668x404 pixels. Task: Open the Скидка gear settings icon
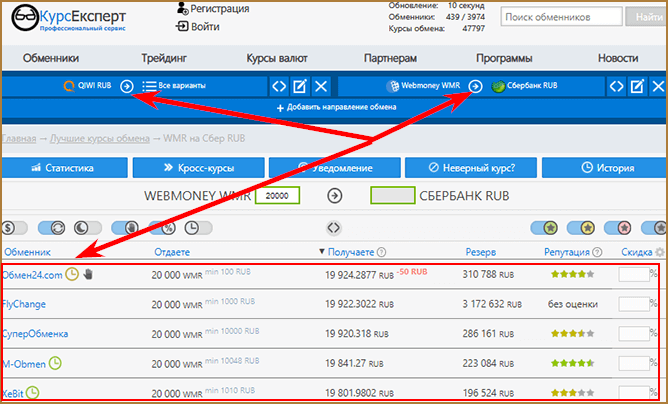[660, 252]
